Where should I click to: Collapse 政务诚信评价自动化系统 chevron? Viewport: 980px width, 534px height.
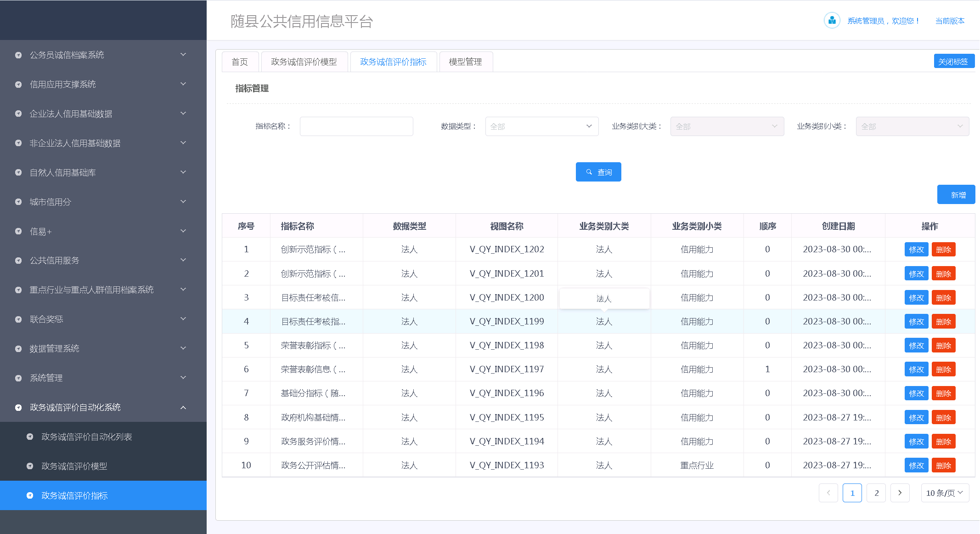(x=183, y=407)
